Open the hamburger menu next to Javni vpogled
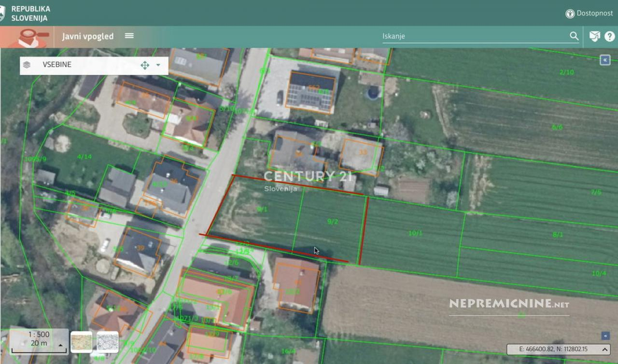 click(129, 36)
